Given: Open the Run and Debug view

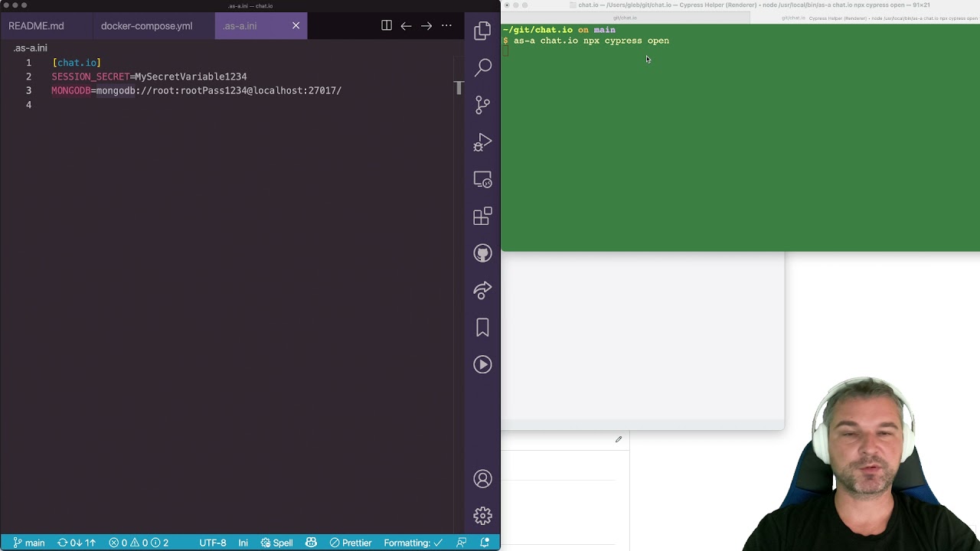Looking at the screenshot, I should pyautogui.click(x=482, y=142).
